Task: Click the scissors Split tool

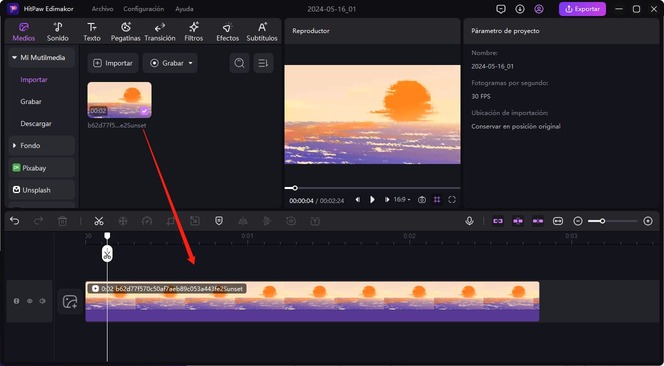Action: [99, 221]
